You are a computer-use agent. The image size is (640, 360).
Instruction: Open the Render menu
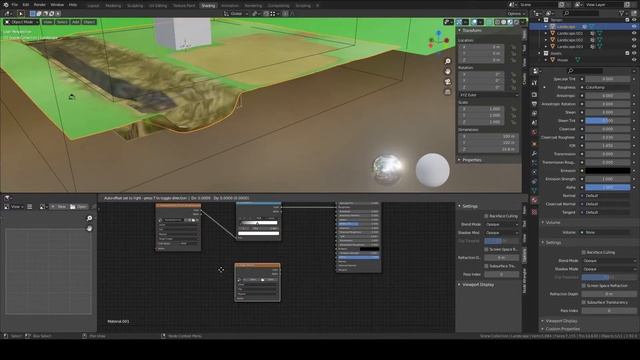coord(40,4)
